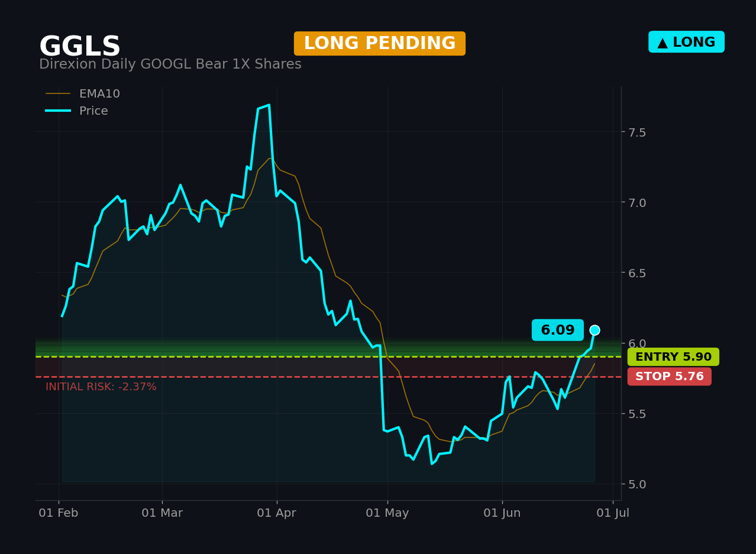The width and height of the screenshot is (756, 554).
Task: Click the GGLS ticker title
Action: [80, 47]
